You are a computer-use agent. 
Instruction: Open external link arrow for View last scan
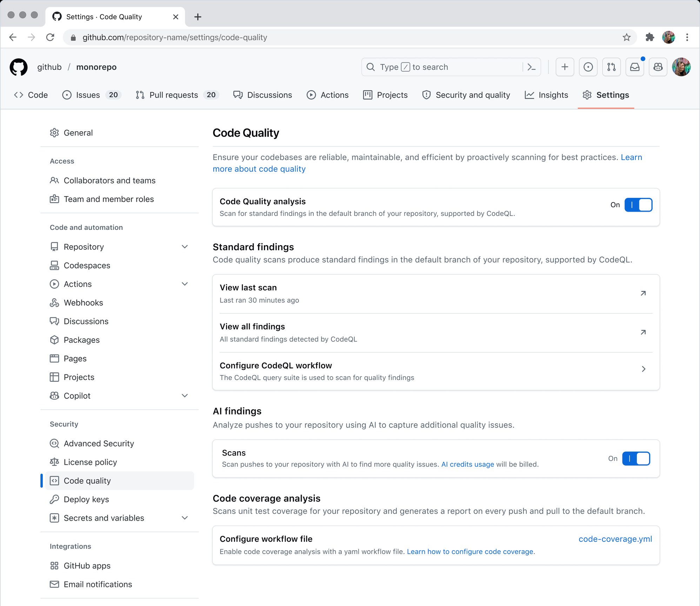click(643, 293)
